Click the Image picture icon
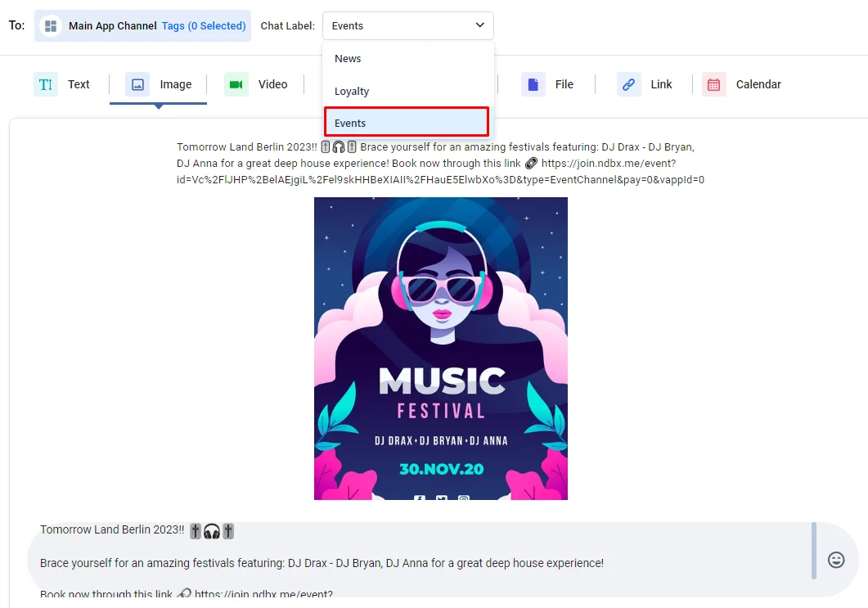This screenshot has height=608, width=868. tap(137, 85)
